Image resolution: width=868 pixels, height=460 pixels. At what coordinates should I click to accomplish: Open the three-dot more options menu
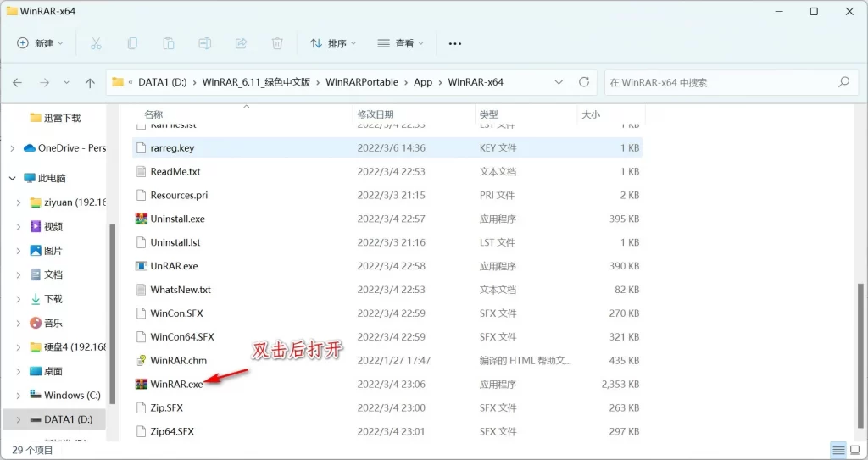coord(455,43)
